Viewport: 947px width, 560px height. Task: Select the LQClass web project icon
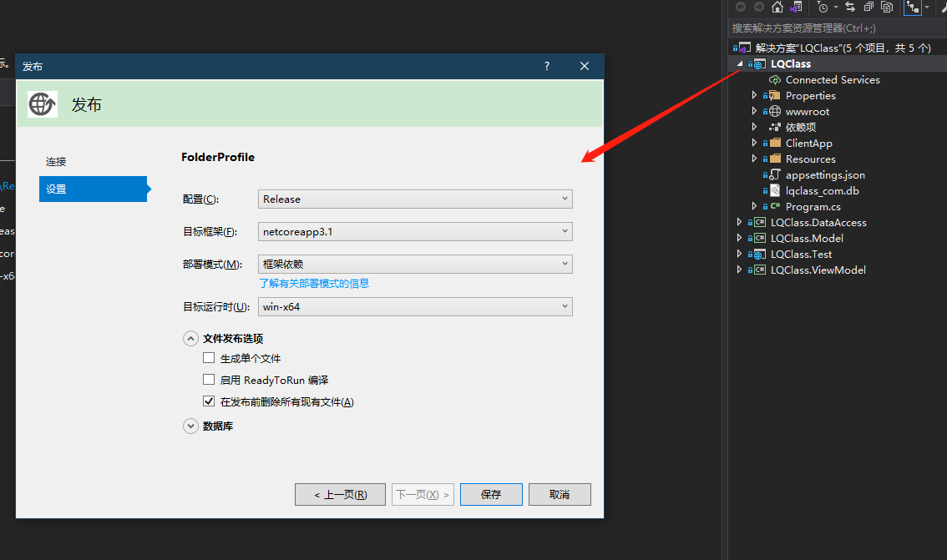[x=760, y=64]
